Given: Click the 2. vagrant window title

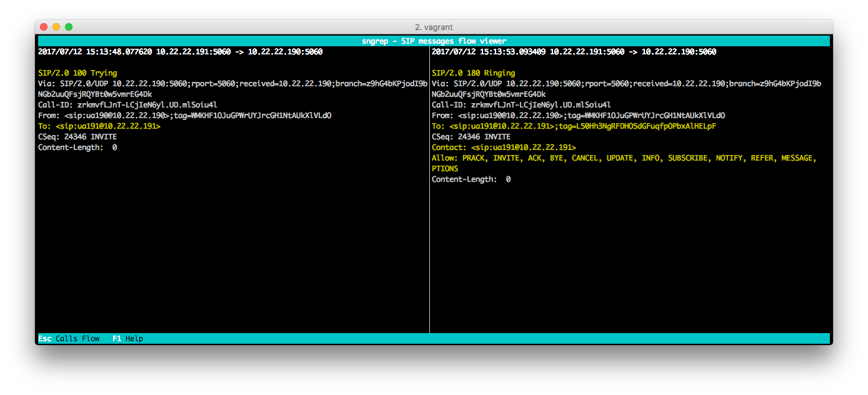Looking at the screenshot, I should [x=435, y=27].
